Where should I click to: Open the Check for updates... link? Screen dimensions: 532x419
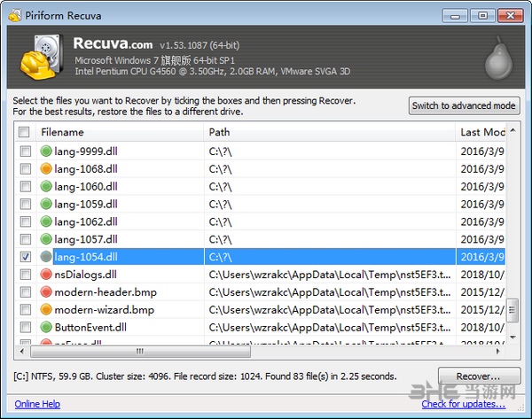pos(464,404)
